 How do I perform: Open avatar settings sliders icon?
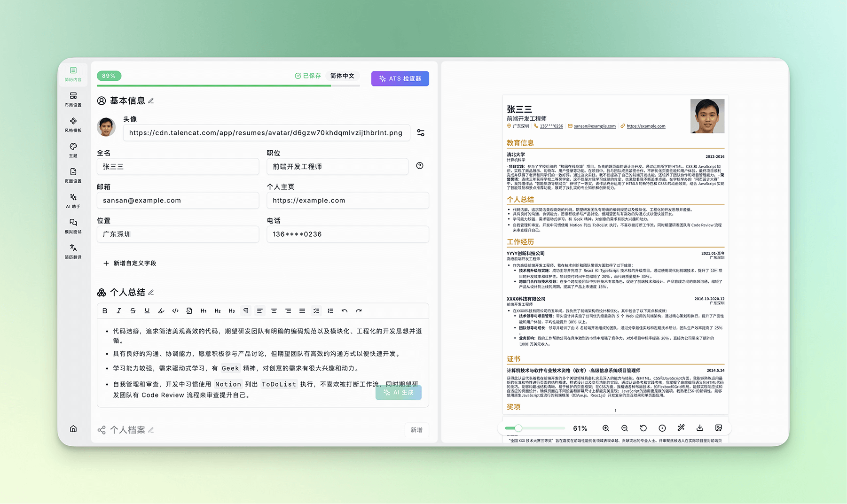421,133
